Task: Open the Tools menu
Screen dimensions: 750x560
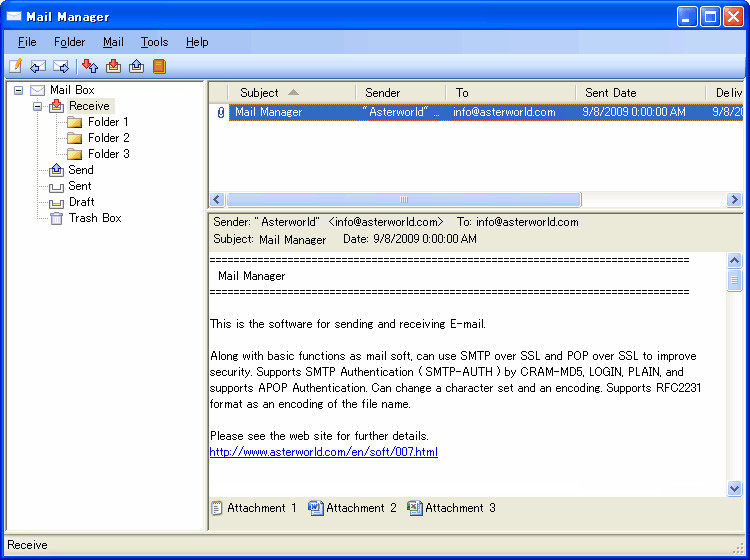Action: (154, 42)
